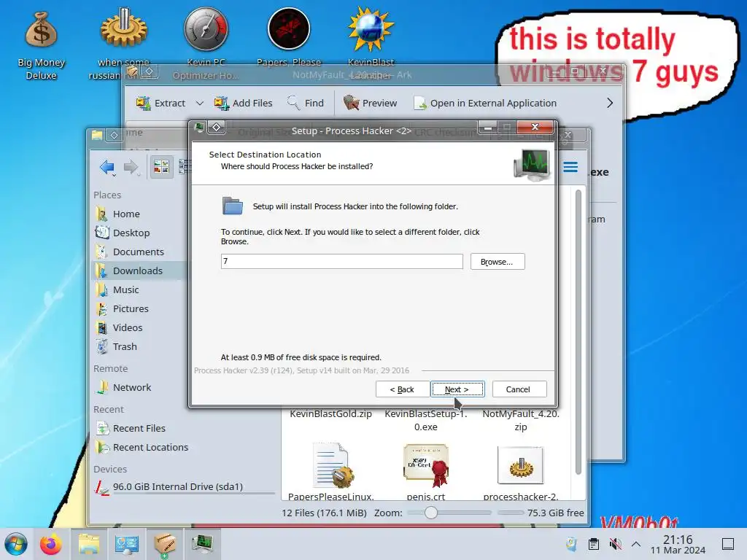Switch to Process Hacker setup taskbar icon

pos(203,544)
